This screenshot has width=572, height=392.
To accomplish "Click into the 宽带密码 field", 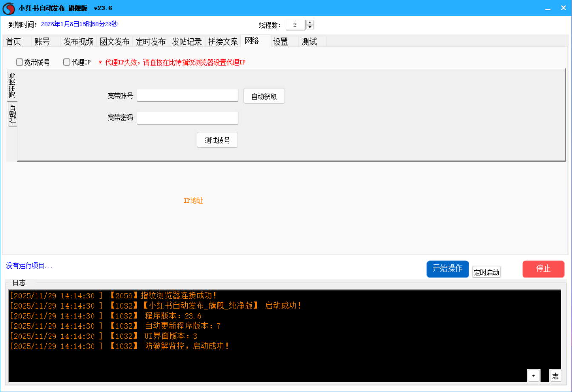I will click(x=187, y=118).
